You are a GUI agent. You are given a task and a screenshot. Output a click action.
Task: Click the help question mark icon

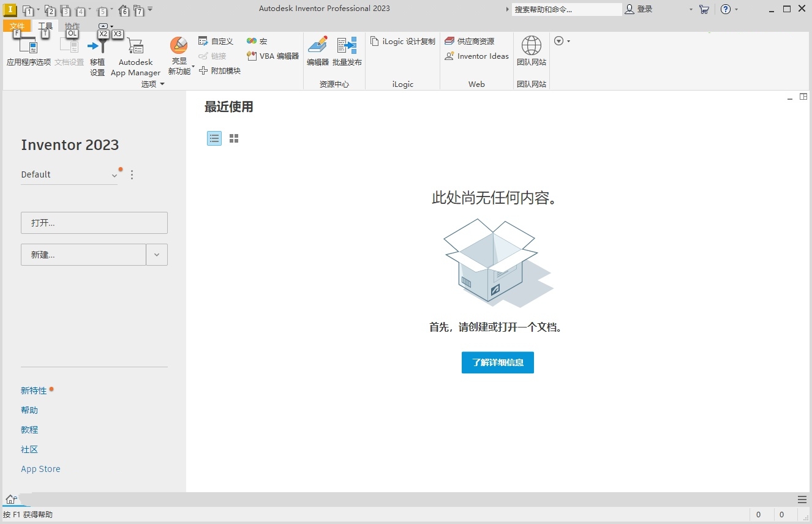(726, 9)
